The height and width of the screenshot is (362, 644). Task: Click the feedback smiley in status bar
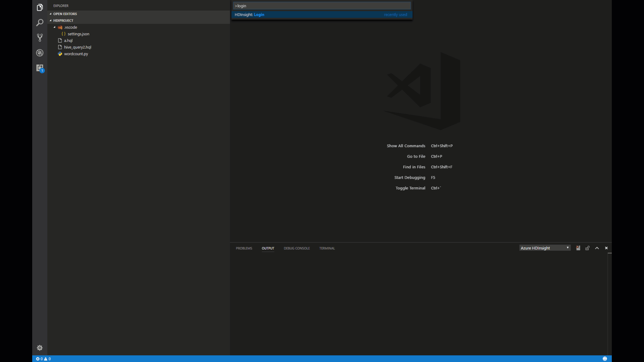tap(605, 359)
